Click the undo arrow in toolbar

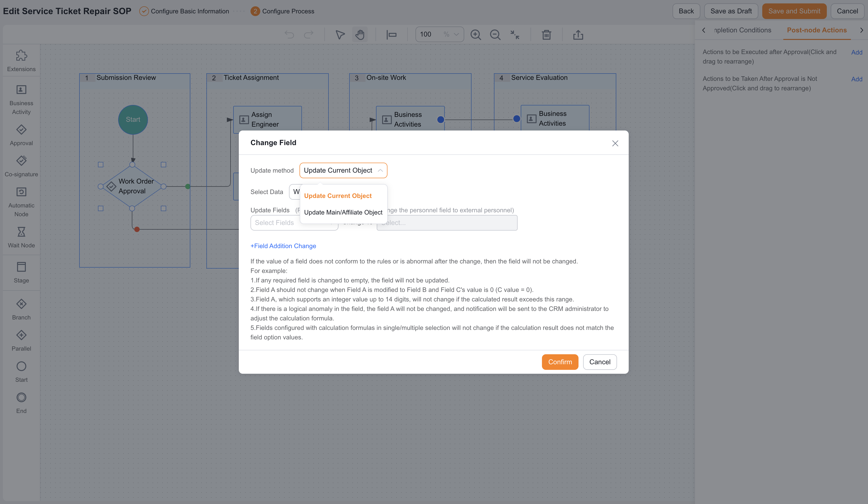pos(289,34)
